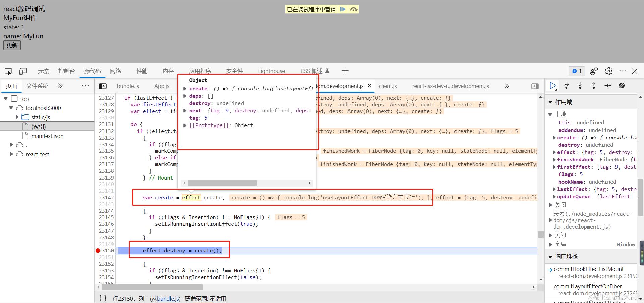Expand the lastEffect scope variable
644x303 pixels.
pyautogui.click(x=554, y=189)
